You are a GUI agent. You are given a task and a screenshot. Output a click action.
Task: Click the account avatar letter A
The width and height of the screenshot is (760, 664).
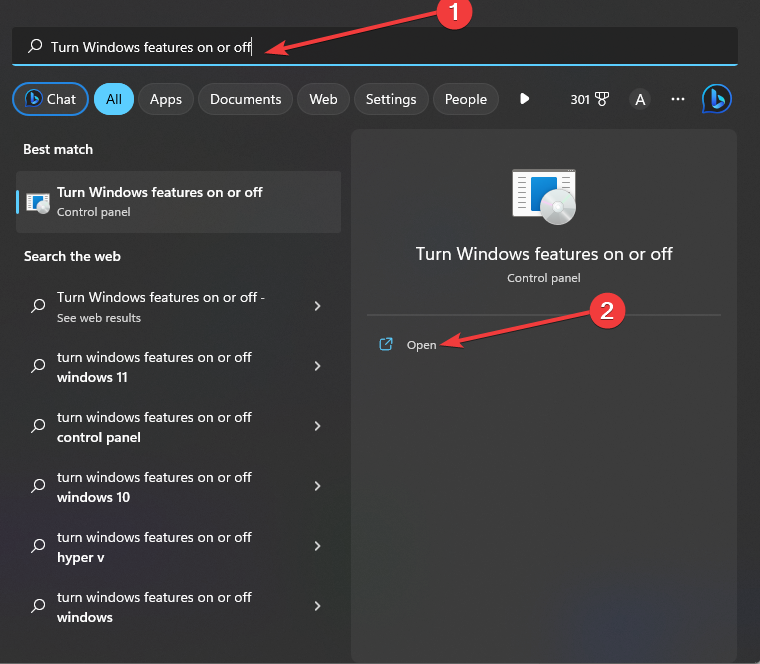pos(640,99)
